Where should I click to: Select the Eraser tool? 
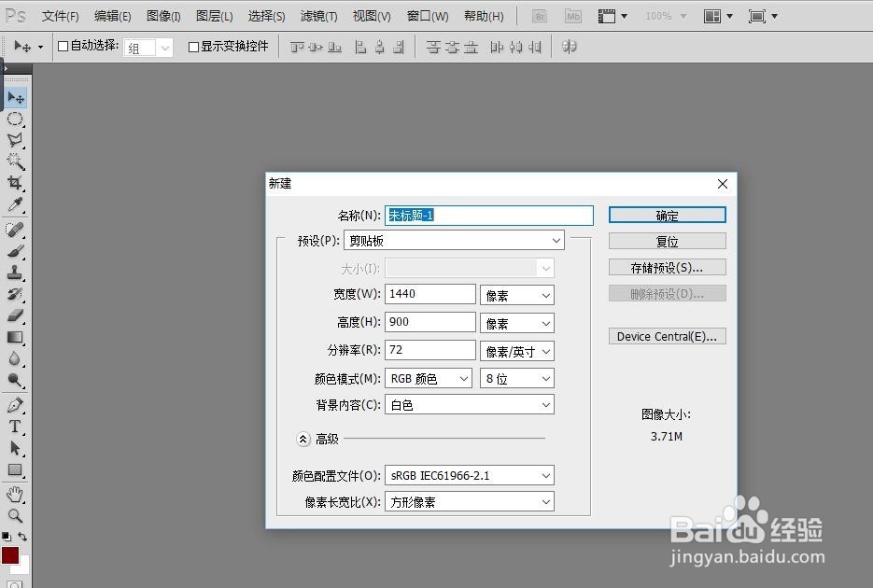pyautogui.click(x=15, y=315)
